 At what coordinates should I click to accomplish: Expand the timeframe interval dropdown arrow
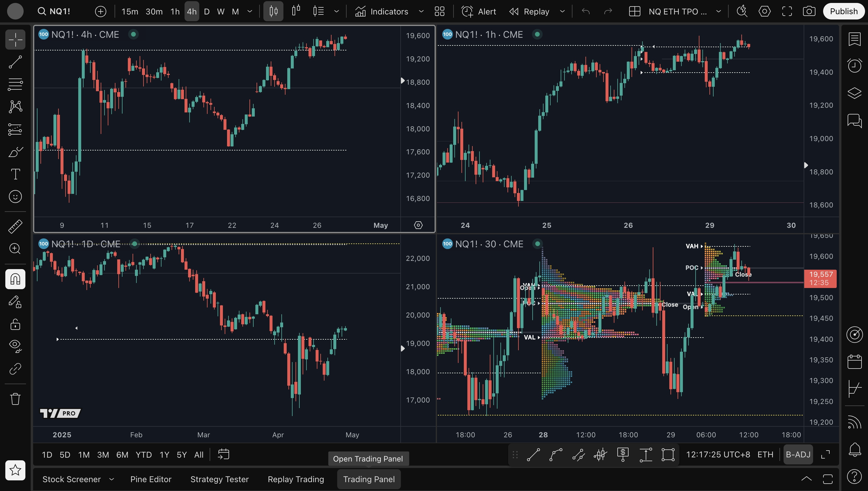click(x=250, y=12)
